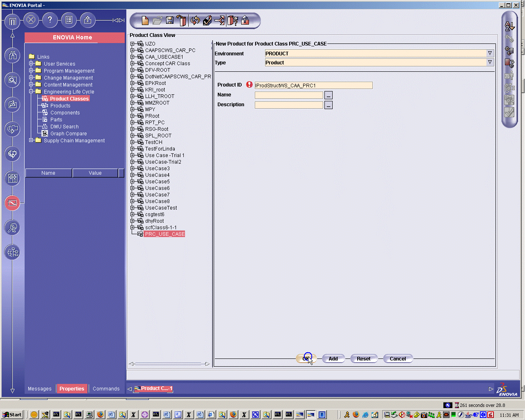Click the tree structure gear sidebar icon

coord(12,252)
